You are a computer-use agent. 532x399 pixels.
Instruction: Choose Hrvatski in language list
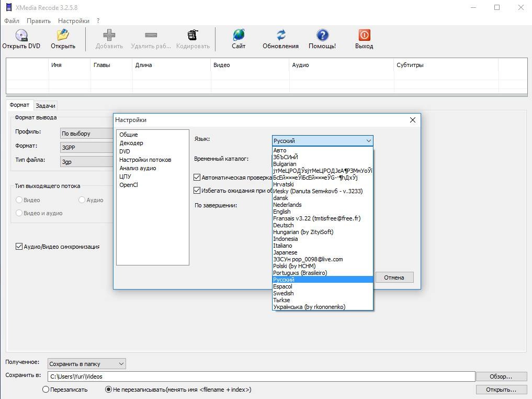point(323,184)
